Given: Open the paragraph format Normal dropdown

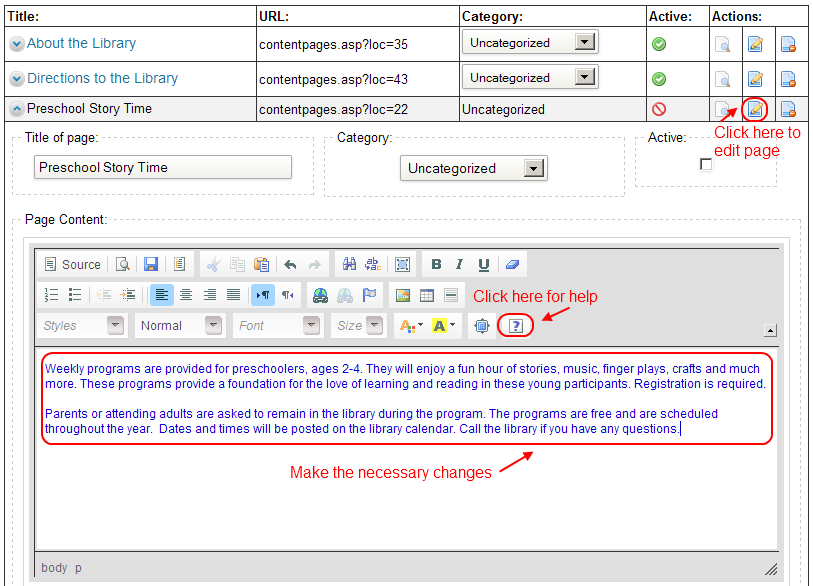Looking at the screenshot, I should click(x=180, y=326).
